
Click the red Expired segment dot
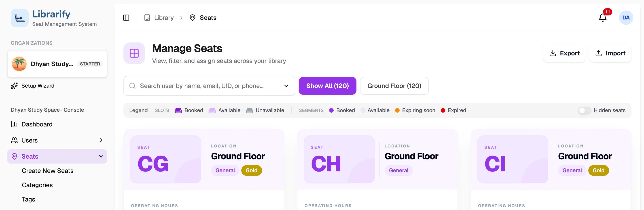[x=443, y=110]
